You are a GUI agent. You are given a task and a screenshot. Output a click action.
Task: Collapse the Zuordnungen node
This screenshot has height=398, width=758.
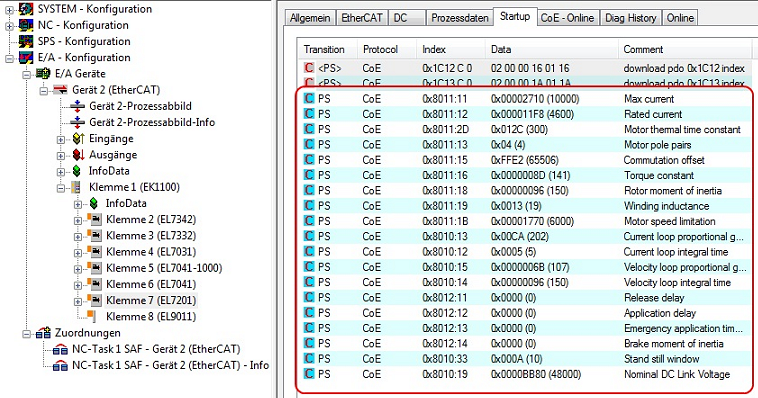point(27,334)
